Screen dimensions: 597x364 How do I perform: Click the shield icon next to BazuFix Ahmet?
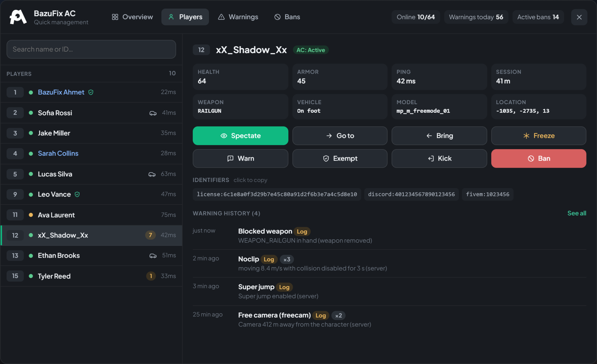click(91, 92)
